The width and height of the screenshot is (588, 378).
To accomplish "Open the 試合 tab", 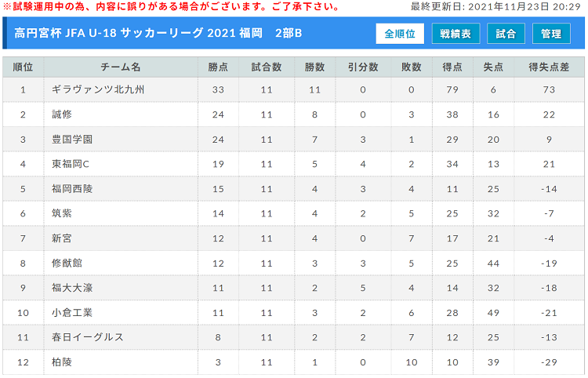I will tap(506, 34).
